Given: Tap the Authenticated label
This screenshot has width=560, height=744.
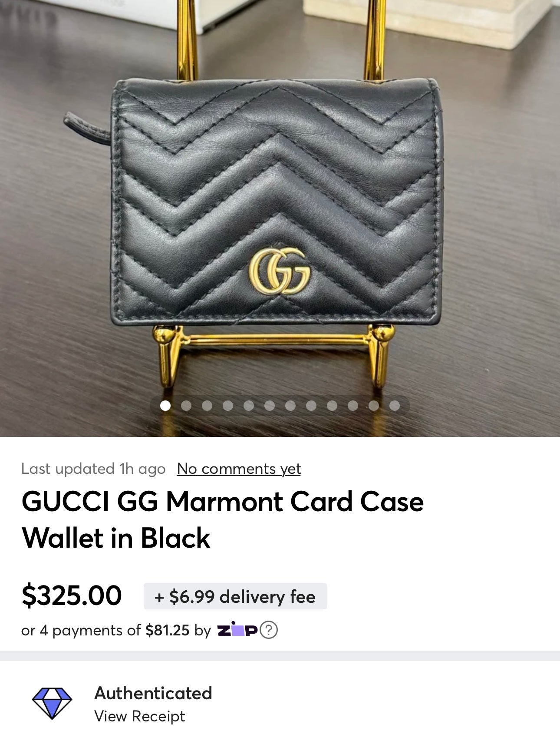Looking at the screenshot, I should coord(153,693).
